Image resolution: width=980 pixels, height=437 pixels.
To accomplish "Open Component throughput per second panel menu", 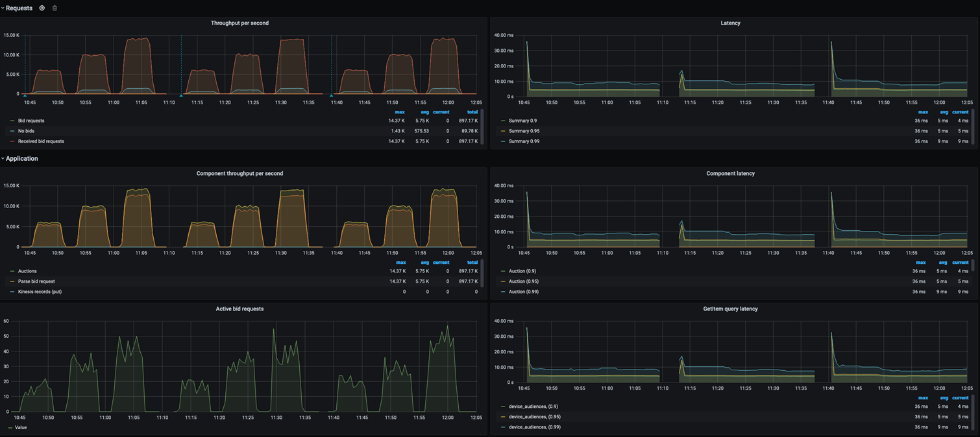I will 239,174.
